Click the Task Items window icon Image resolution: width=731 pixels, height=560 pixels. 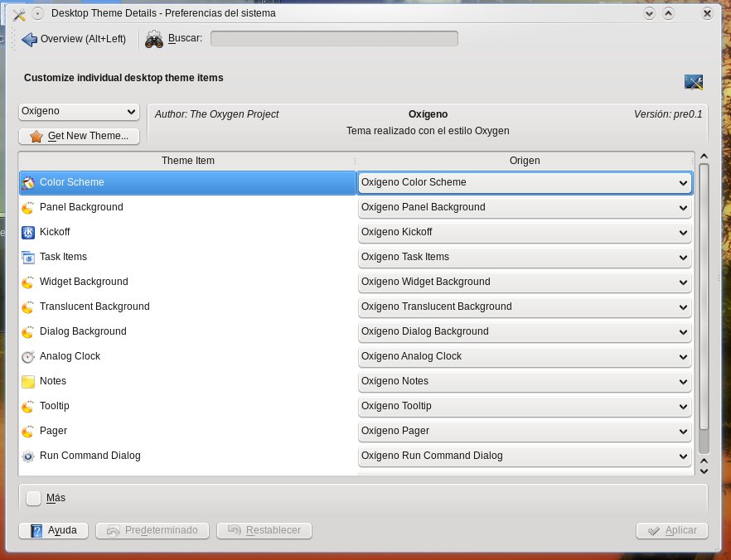(x=28, y=257)
